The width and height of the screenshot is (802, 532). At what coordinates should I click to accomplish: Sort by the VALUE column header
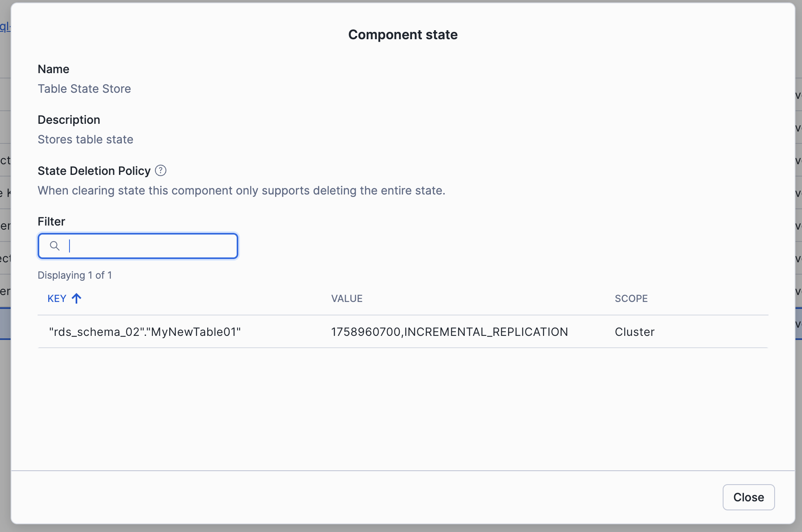[x=347, y=299]
